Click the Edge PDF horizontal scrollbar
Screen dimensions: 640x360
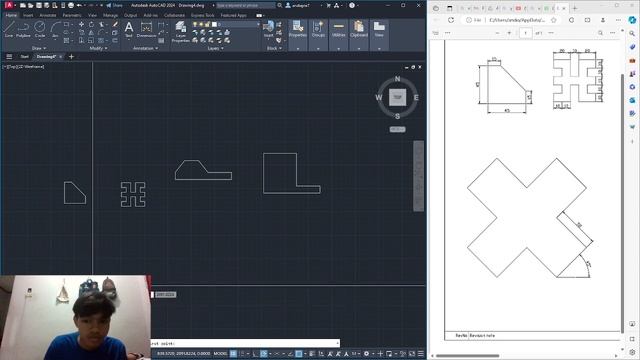click(467, 356)
